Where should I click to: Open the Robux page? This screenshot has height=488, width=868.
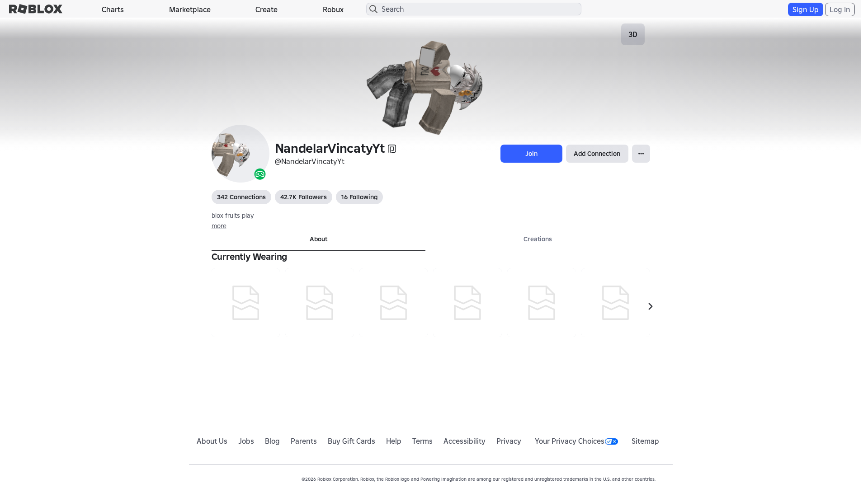click(333, 9)
